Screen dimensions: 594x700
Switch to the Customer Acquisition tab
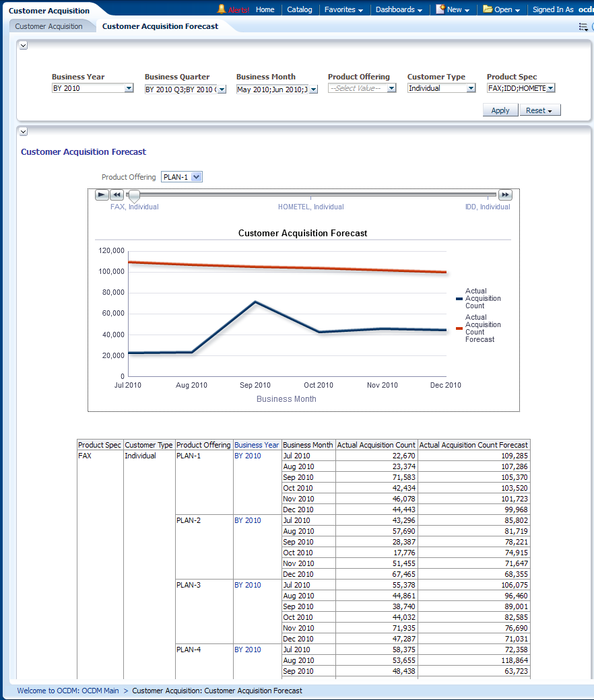48,26
